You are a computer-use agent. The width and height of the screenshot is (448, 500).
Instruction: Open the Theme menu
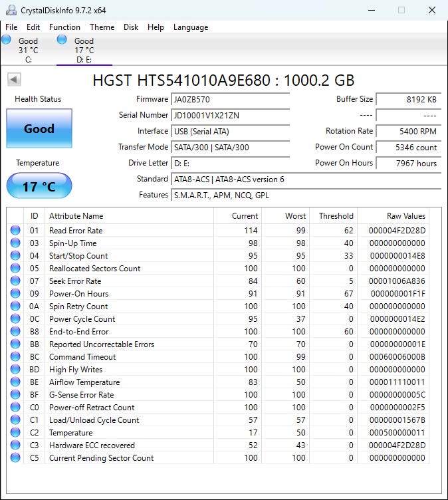pyautogui.click(x=102, y=27)
